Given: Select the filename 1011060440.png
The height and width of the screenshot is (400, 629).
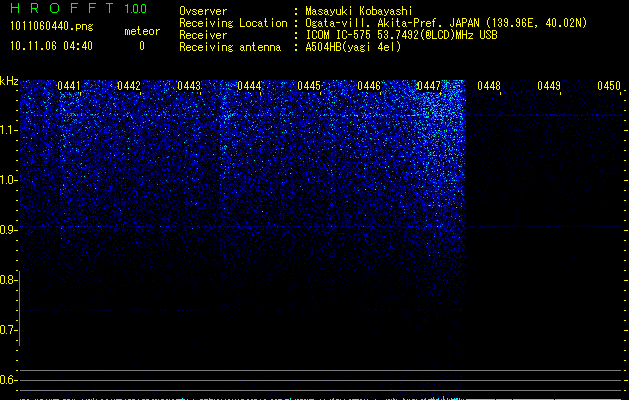Looking at the screenshot, I should click(x=52, y=27).
